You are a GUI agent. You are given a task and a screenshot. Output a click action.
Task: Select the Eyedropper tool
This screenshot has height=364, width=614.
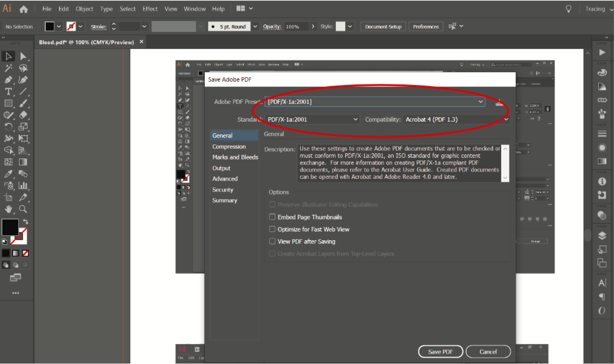coord(9,174)
